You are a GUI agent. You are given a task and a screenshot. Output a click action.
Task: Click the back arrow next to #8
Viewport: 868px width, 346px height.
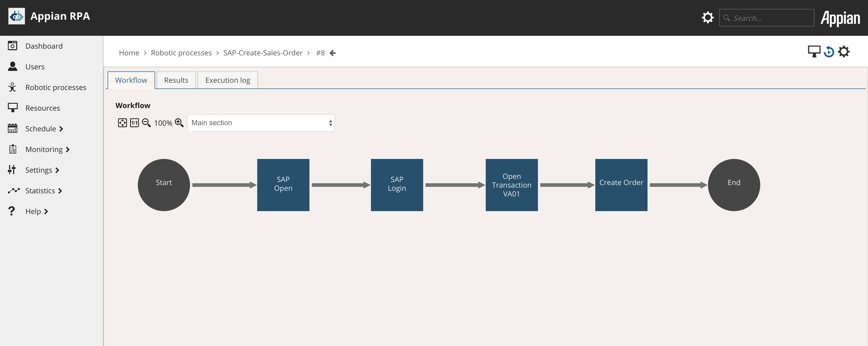pos(333,53)
